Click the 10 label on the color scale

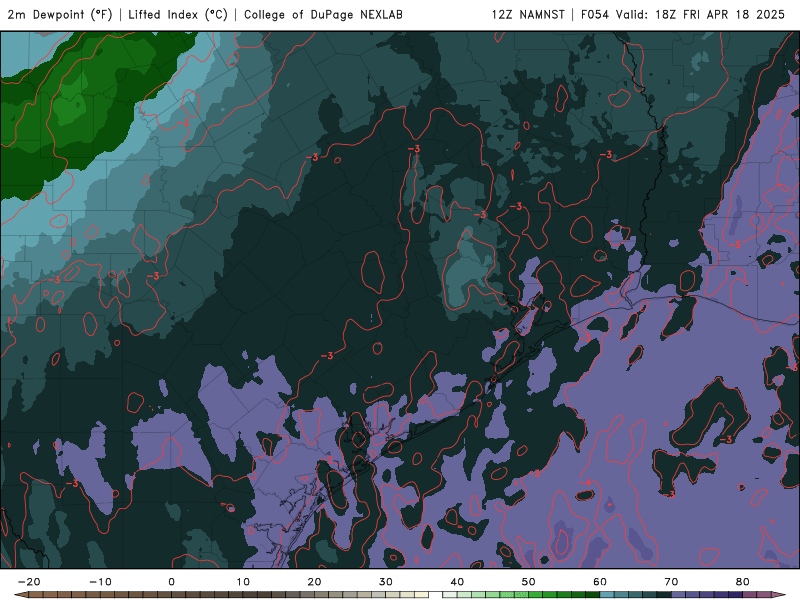tap(243, 582)
